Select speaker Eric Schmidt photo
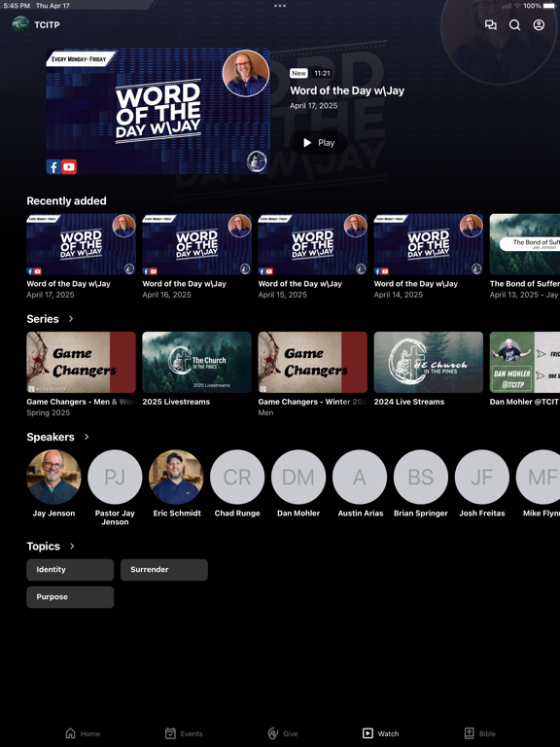The height and width of the screenshot is (747, 560). point(176,477)
